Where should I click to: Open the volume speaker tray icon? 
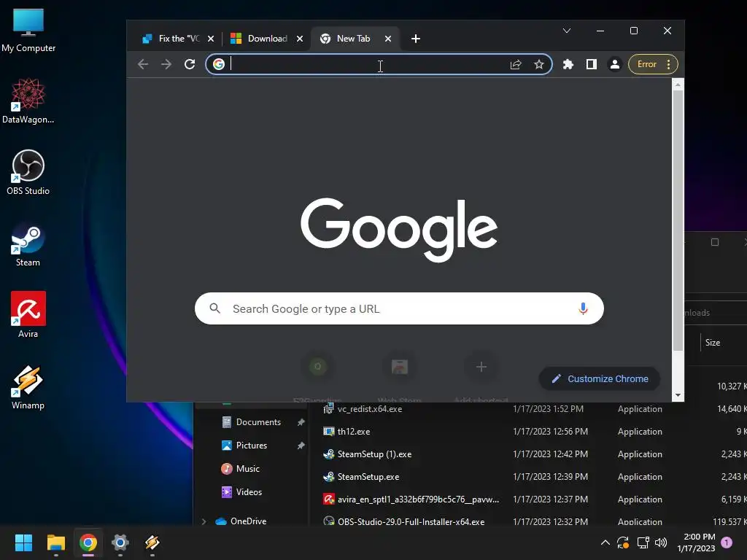[661, 542]
